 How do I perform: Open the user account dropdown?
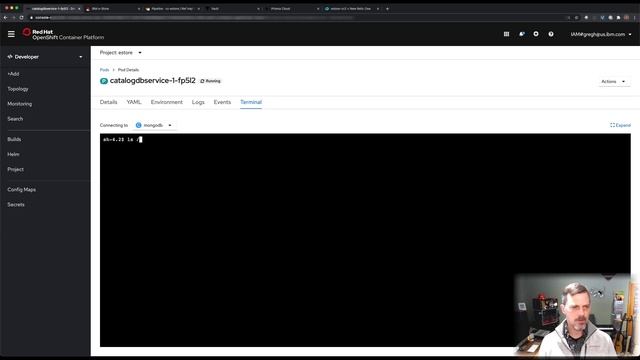tap(601, 34)
